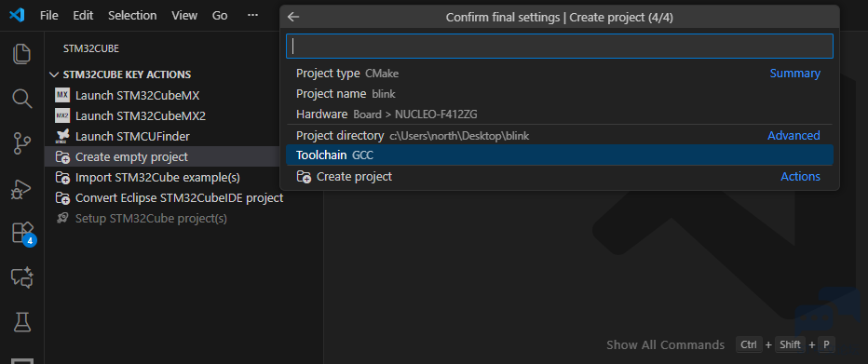
Task: Click folder icon beside Convert Eclipse STM32CubeIDE project
Action: click(62, 198)
